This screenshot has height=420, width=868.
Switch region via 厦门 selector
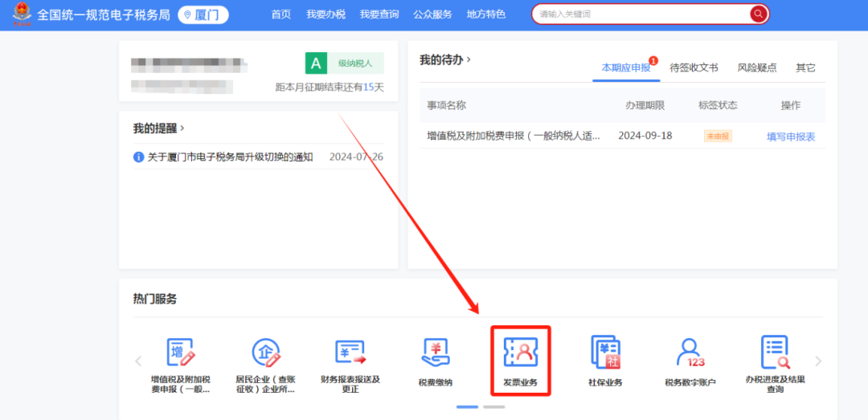click(203, 15)
